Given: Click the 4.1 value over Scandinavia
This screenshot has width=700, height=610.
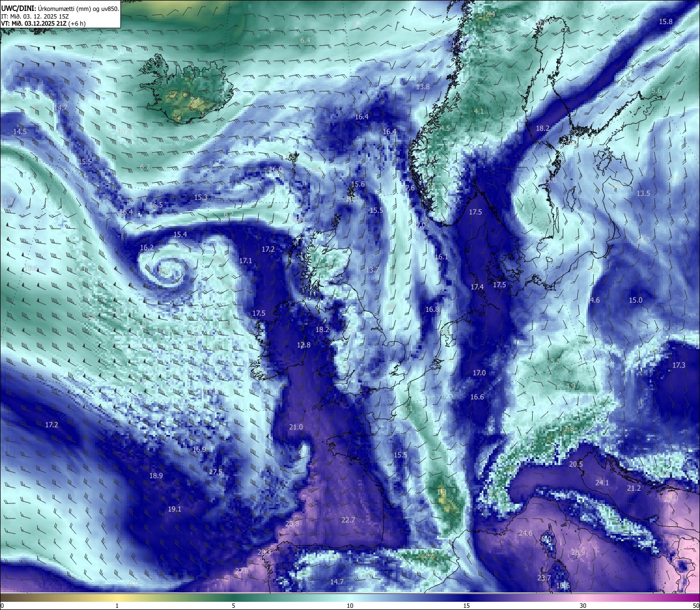Looking at the screenshot, I should (x=479, y=111).
